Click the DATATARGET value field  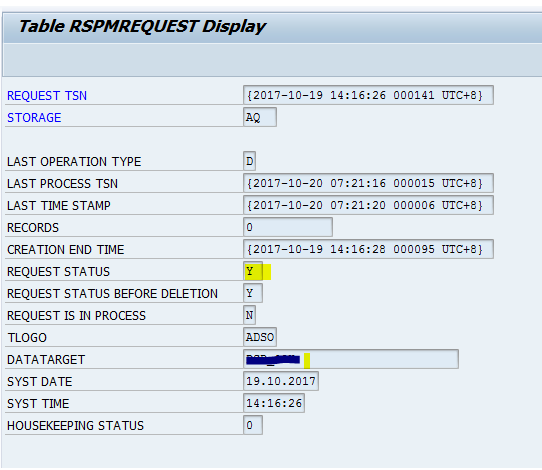pos(351,359)
